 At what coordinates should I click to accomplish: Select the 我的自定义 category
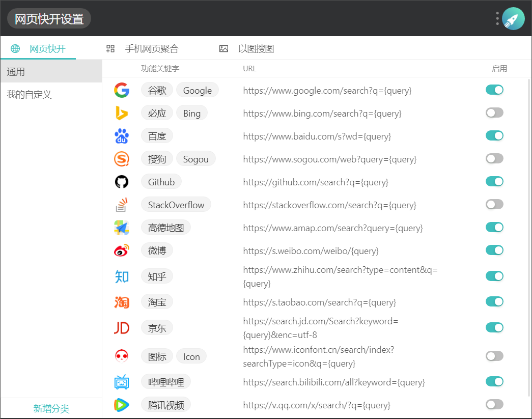coord(51,94)
